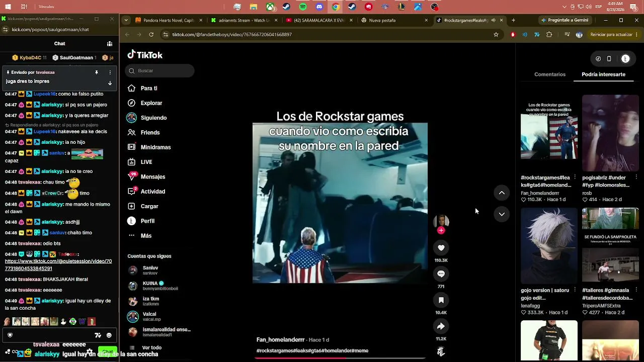The height and width of the screenshot is (362, 644).
Task: Click the green Chat send button
Action: click(108, 351)
